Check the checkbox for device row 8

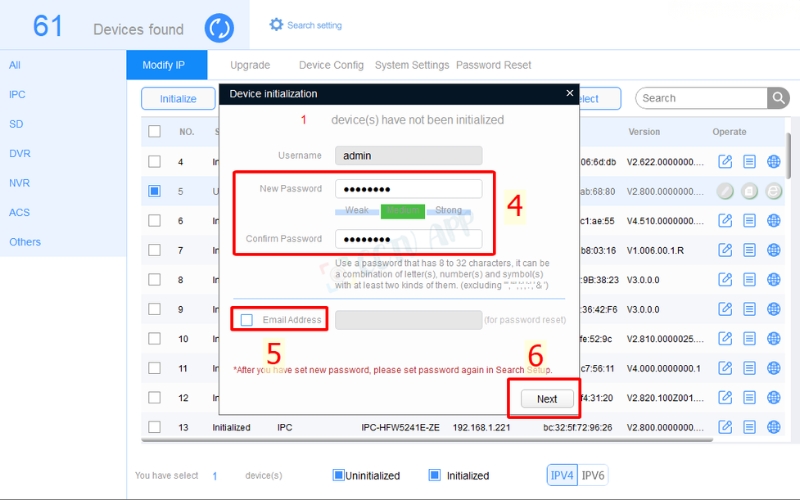click(x=154, y=280)
